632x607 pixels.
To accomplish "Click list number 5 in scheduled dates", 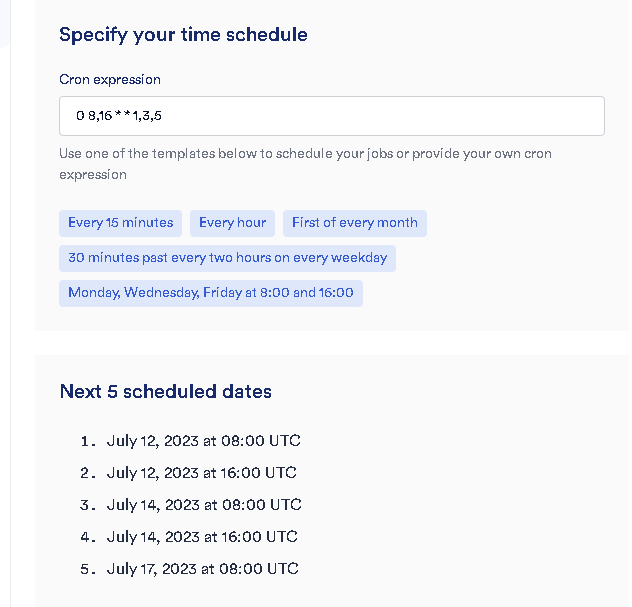I will (x=88, y=569).
